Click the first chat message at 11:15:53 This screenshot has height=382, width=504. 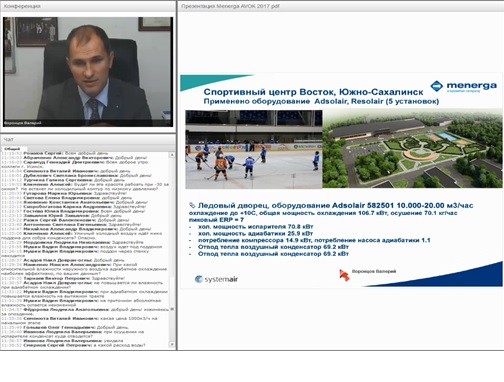[x=55, y=153]
